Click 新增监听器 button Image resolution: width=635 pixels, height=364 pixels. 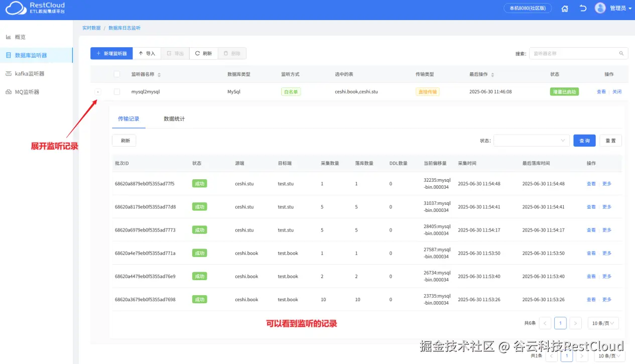click(111, 53)
